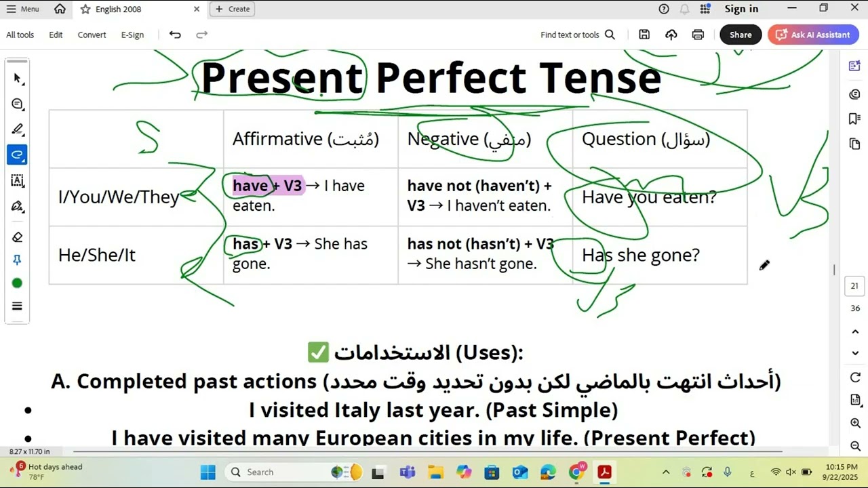The height and width of the screenshot is (488, 868).
Task: Open the bookmarks panel
Action: pos(854,119)
